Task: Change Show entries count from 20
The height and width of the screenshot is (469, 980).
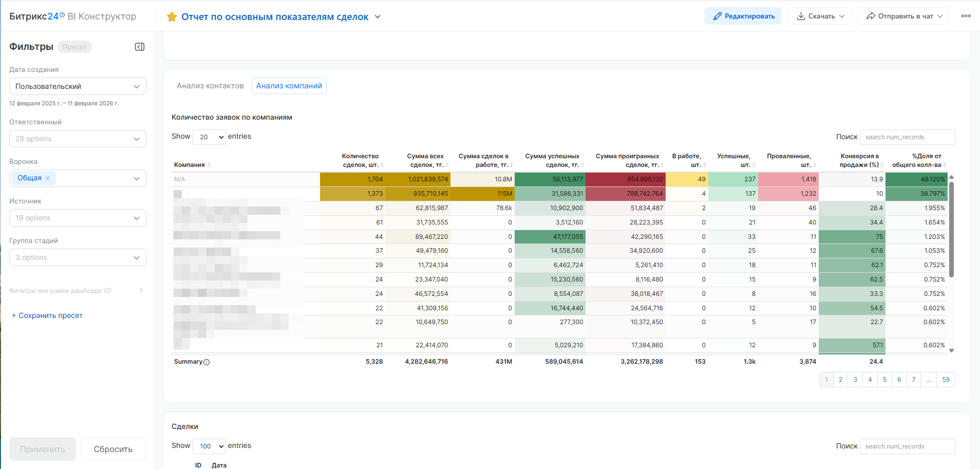Action: (209, 137)
